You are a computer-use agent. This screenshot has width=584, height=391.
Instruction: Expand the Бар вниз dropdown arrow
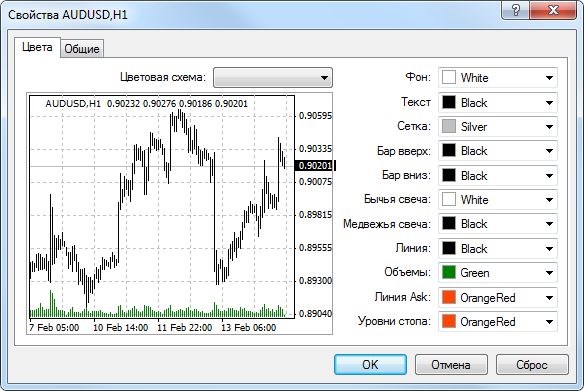pyautogui.click(x=549, y=175)
